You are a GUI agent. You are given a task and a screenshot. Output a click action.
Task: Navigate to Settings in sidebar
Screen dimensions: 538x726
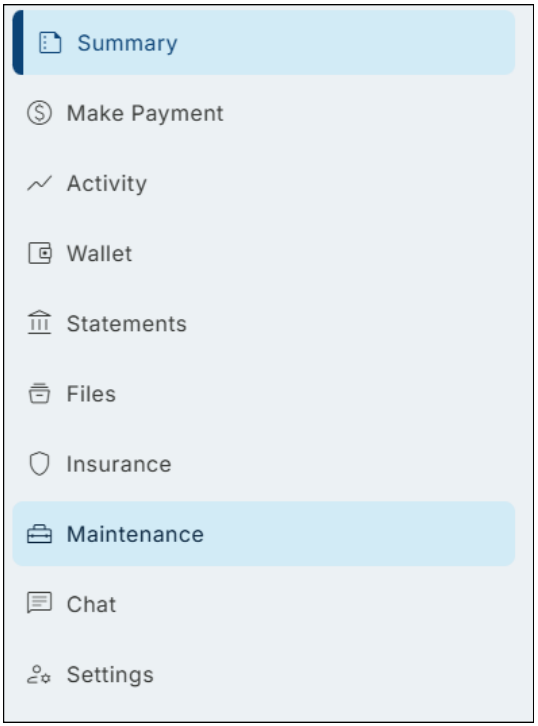[264, 675]
